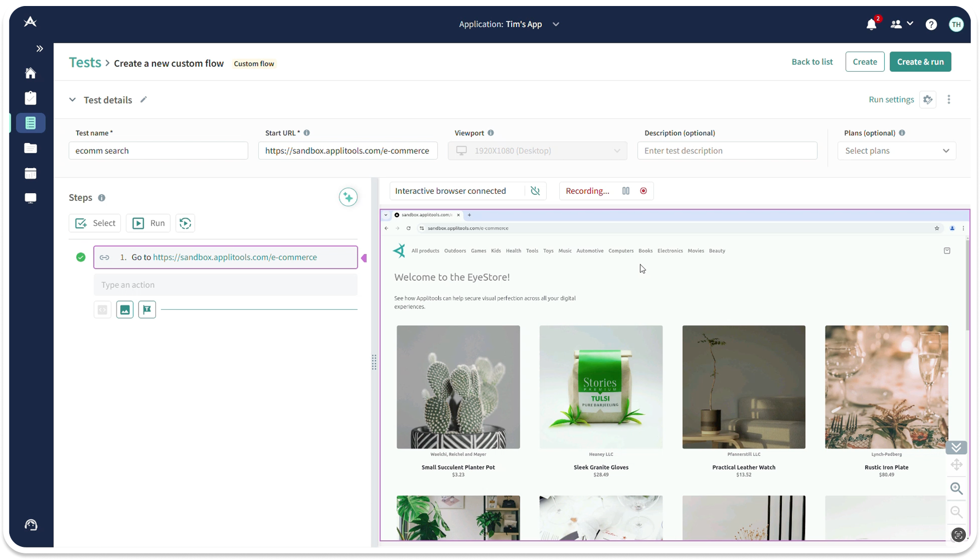Select Computers category in EyeStore nav
Viewport: 980px width, 560px height.
(x=621, y=251)
